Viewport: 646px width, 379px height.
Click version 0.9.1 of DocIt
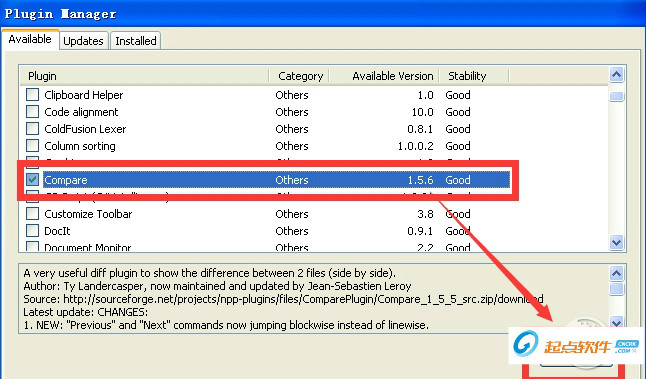[x=420, y=231]
